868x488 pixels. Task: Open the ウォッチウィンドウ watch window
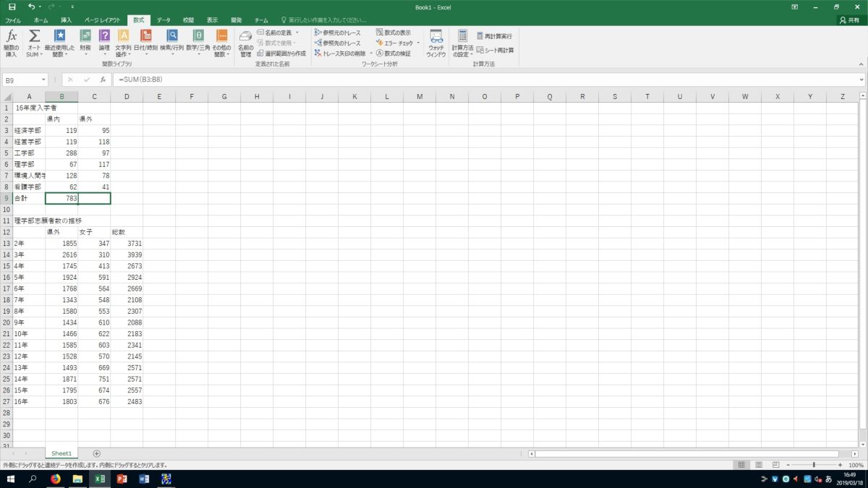[436, 42]
